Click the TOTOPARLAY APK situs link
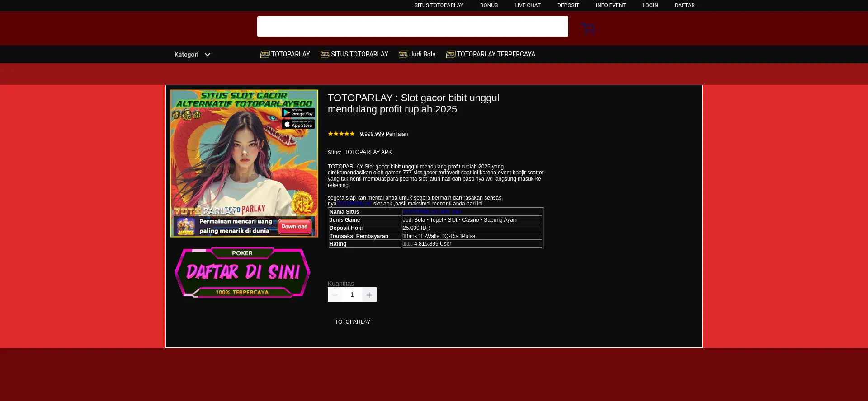The image size is (868, 401). (x=368, y=152)
